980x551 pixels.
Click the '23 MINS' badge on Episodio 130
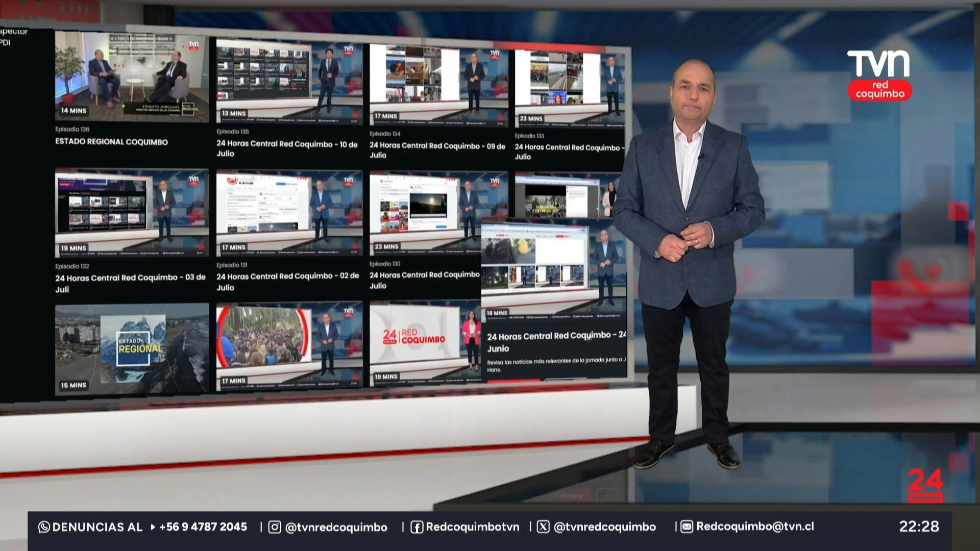point(386,246)
